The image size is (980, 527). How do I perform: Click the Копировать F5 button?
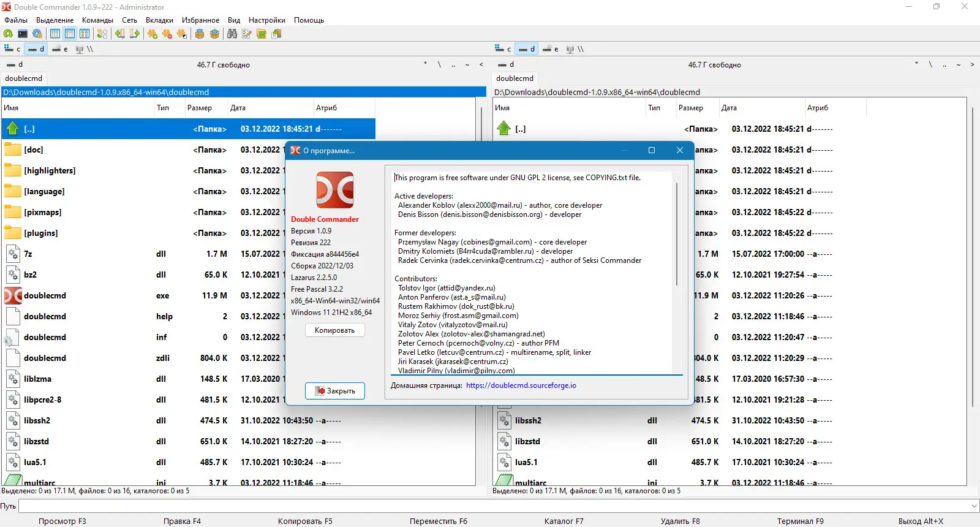coord(305,521)
